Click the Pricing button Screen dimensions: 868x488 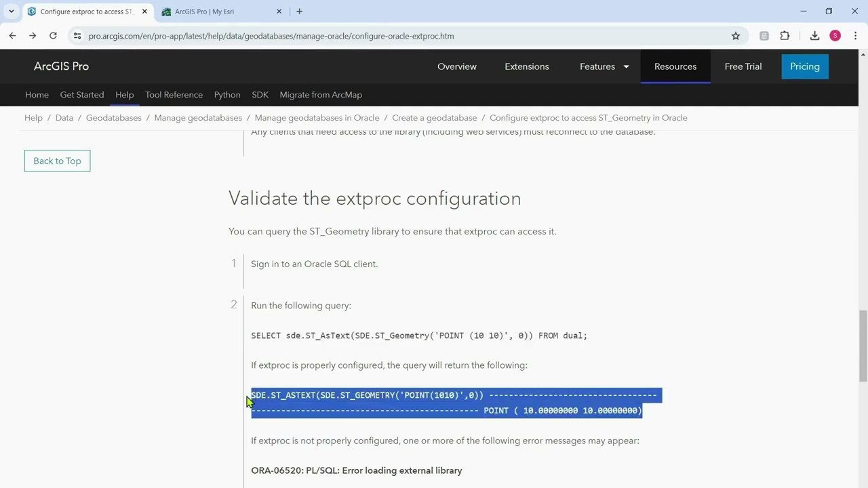coord(805,66)
